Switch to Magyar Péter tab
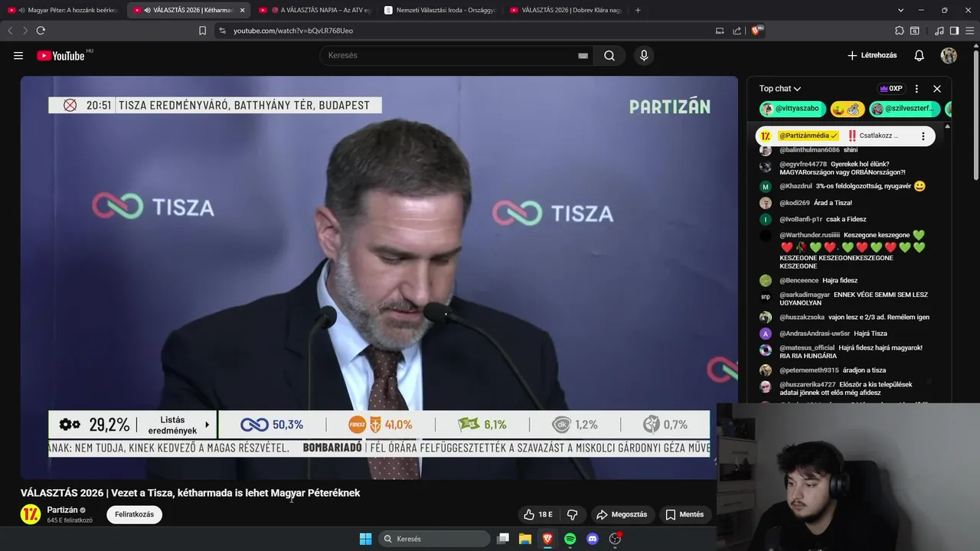 coord(62,10)
